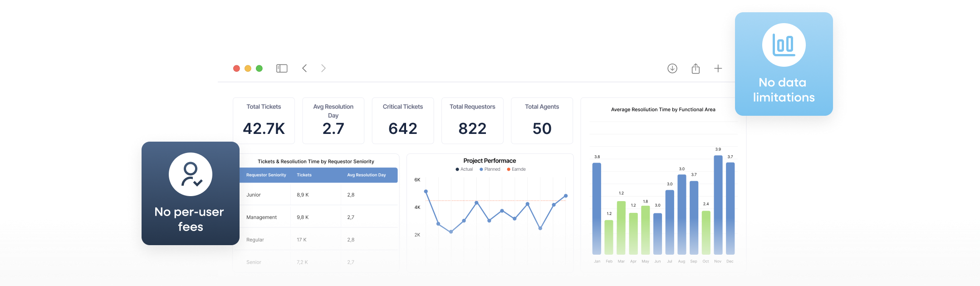Click the bar chart icon on No data limitations
The height and width of the screenshot is (286, 980).
(x=784, y=45)
